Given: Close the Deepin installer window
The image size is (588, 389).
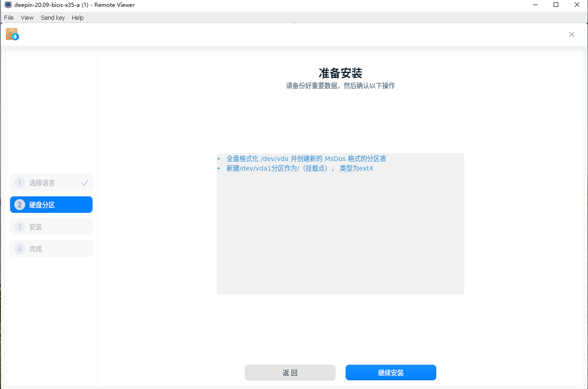Looking at the screenshot, I should point(572,34).
